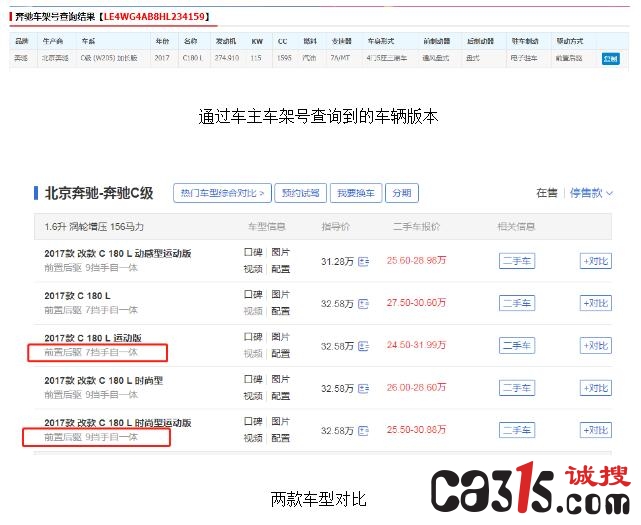The height and width of the screenshot is (525, 641).
Task: View 口碑 for C 180 L 运动版
Action: coord(253,337)
